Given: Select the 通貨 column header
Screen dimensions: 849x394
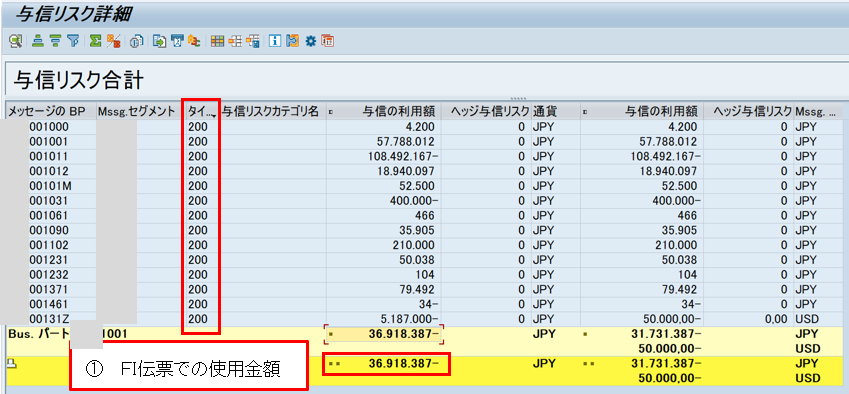Looking at the screenshot, I should click(x=556, y=111).
